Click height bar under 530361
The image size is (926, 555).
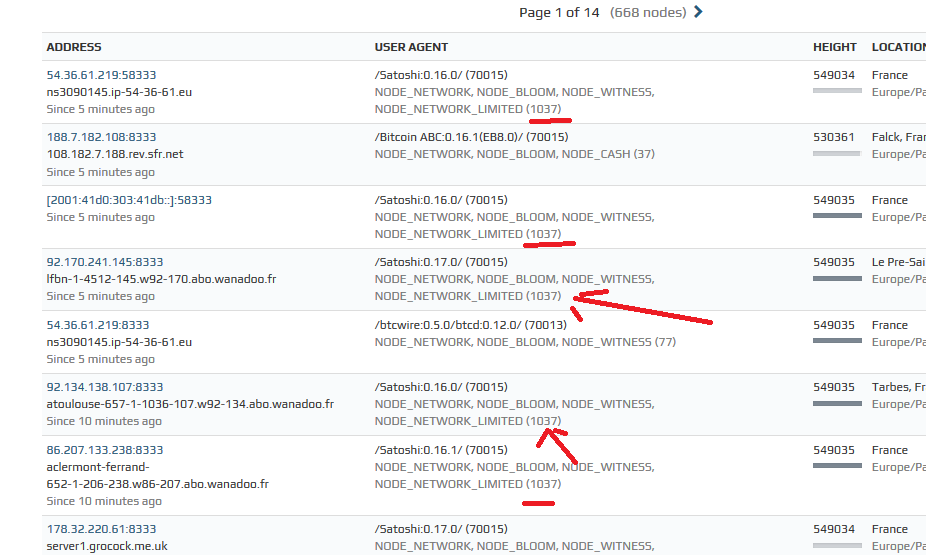point(837,154)
